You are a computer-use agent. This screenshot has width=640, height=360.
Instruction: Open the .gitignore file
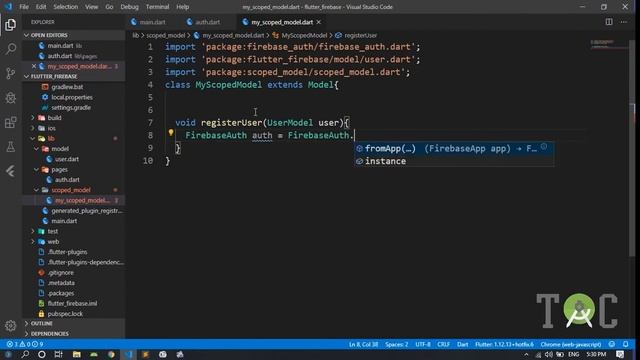point(61,272)
